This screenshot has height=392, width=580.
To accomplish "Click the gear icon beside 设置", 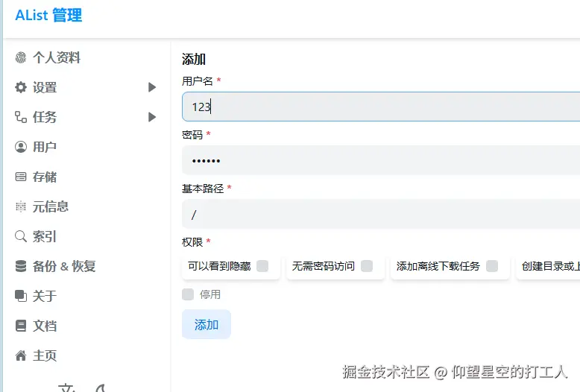I will [x=21, y=87].
